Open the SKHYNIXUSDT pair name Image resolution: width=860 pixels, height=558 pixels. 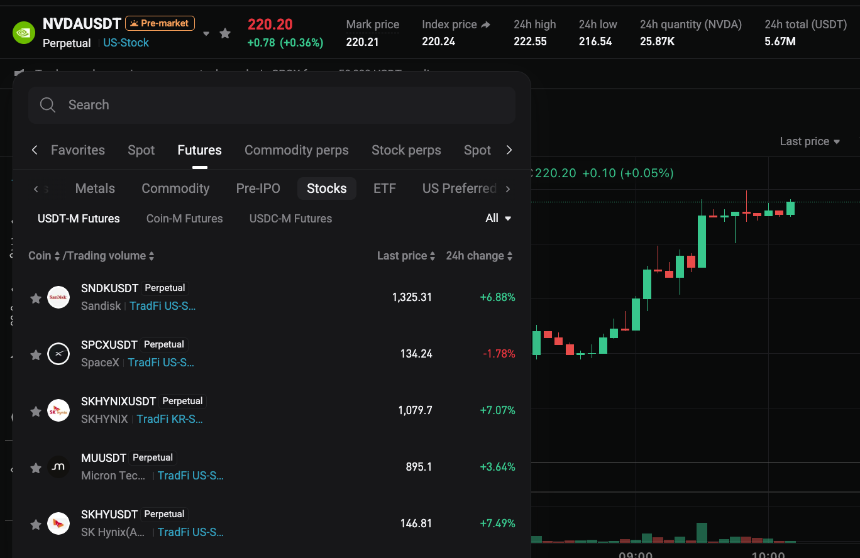118,401
